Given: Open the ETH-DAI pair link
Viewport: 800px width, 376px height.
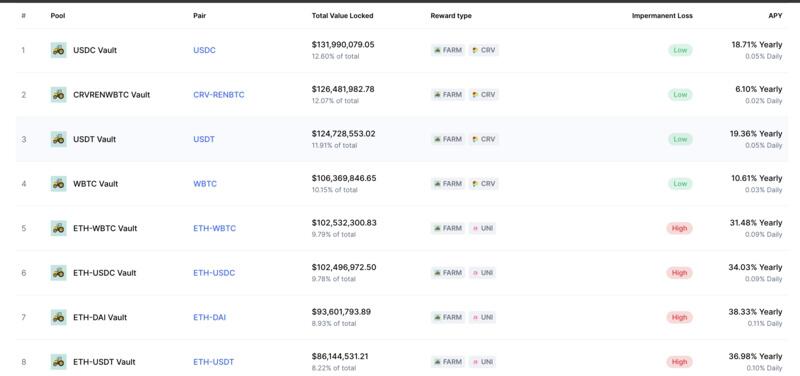Looking at the screenshot, I should pyautogui.click(x=210, y=317).
